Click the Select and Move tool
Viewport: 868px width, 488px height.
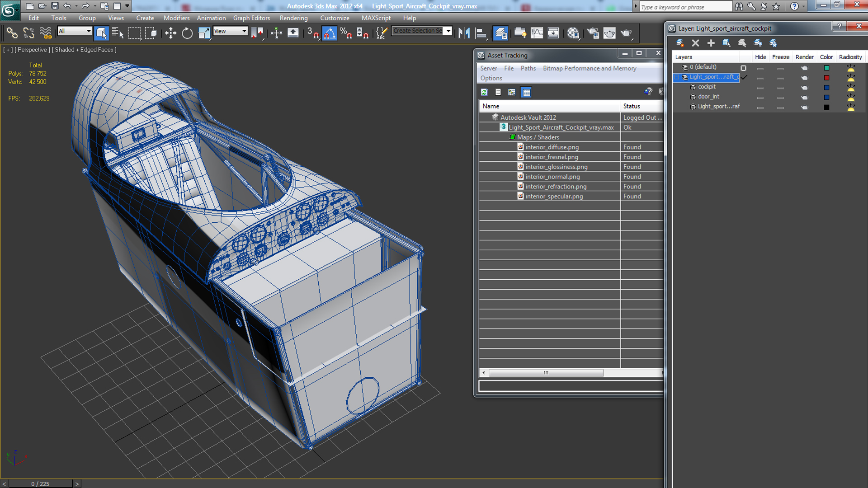click(170, 33)
